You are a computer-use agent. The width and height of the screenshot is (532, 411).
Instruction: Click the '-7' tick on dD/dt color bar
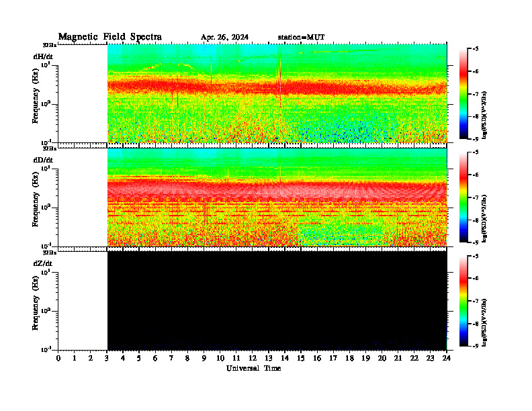click(x=476, y=197)
